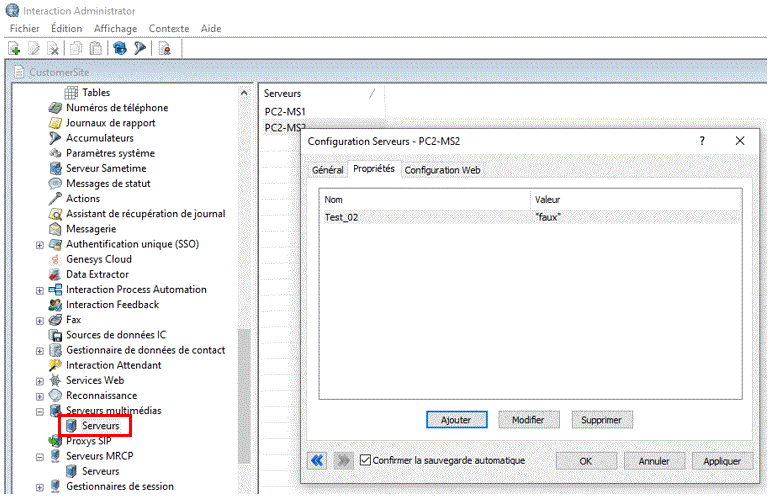The height and width of the screenshot is (498, 773).
Task: Collapse Serveurs multimédias node
Action: pos(39,412)
